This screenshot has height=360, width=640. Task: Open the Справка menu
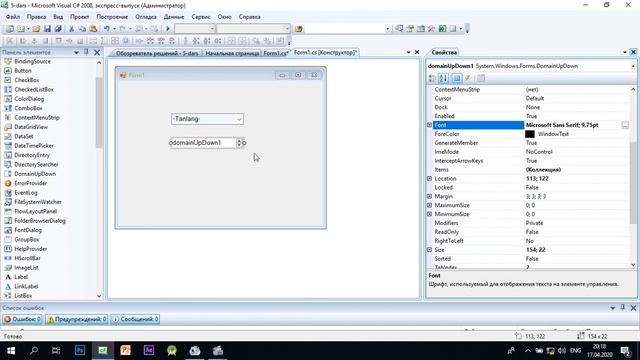pyautogui.click(x=249, y=17)
